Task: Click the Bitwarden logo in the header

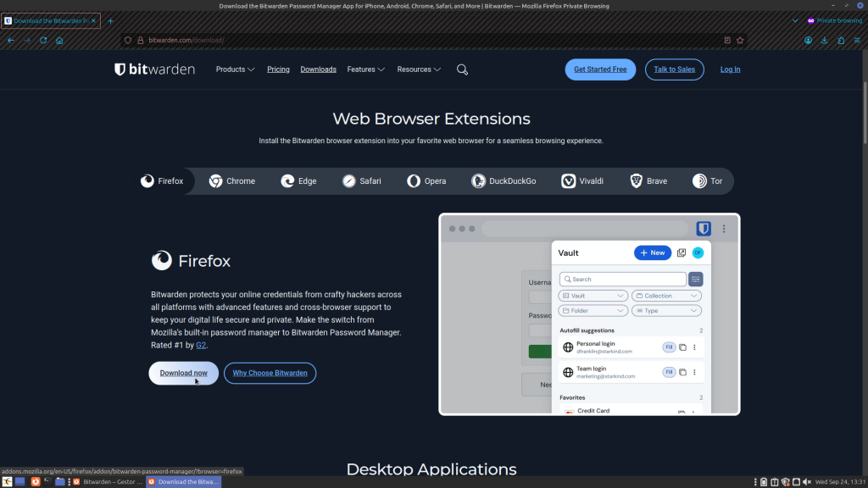Action: click(154, 69)
